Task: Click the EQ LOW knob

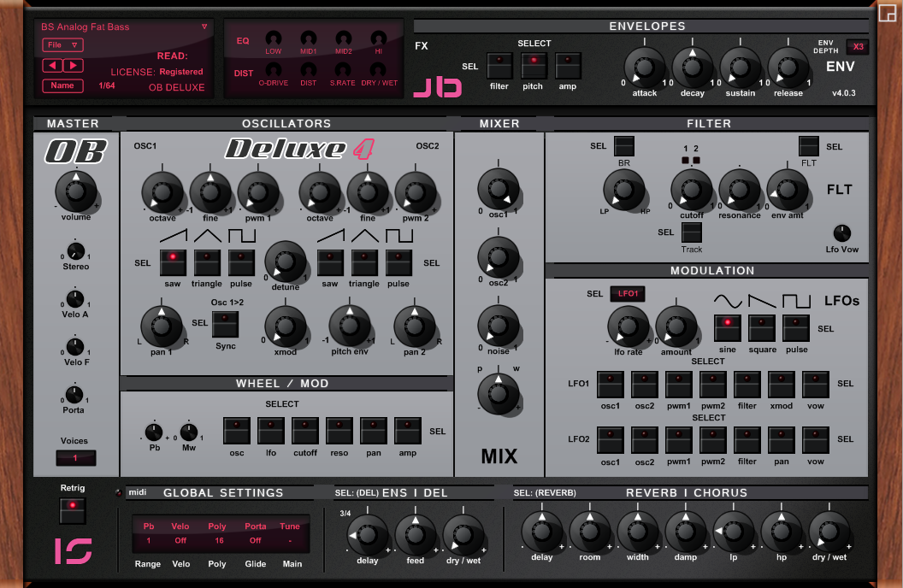Action: pyautogui.click(x=273, y=38)
